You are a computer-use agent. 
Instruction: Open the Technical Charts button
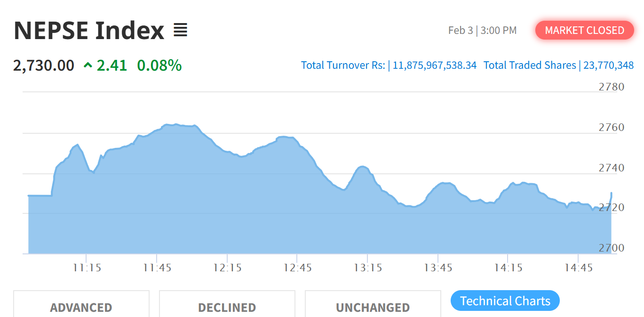505,301
